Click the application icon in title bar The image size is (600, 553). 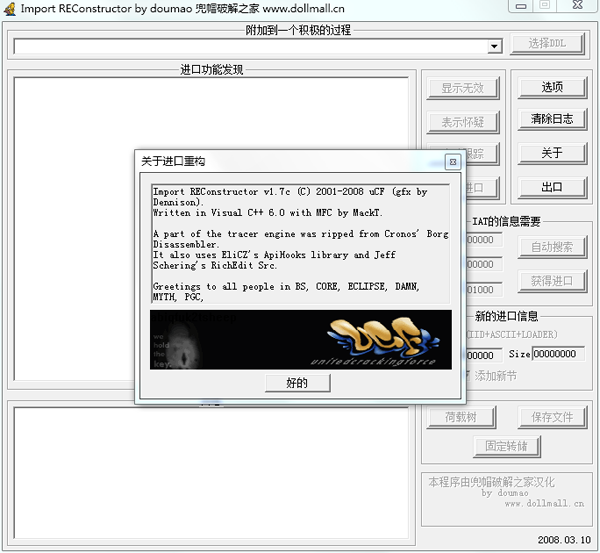[x=10, y=9]
